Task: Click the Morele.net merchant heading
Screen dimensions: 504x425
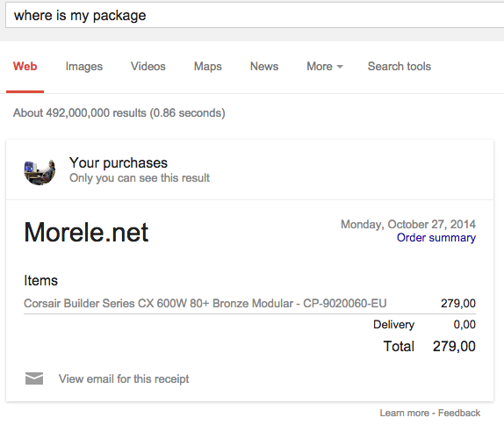Action: coord(86,232)
